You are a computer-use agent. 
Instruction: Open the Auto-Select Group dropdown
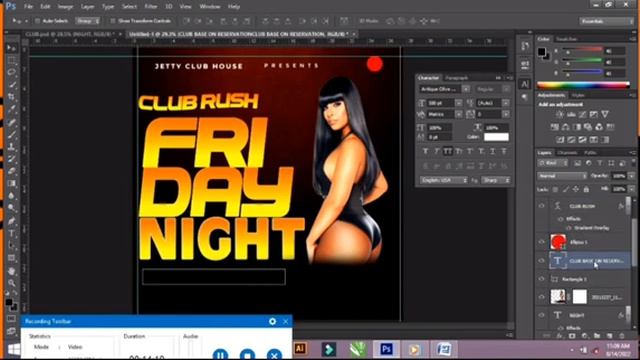[88, 21]
